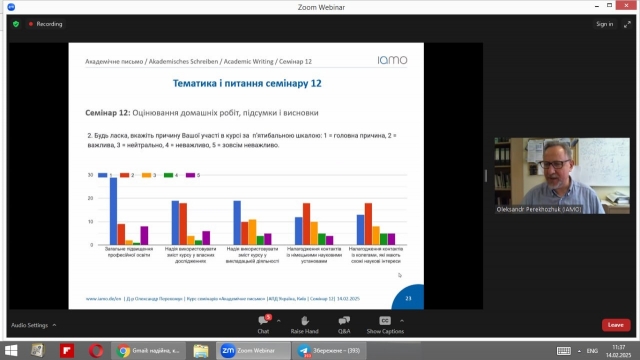Click the red Recording indicator
The image size is (640, 360).
(x=45, y=24)
